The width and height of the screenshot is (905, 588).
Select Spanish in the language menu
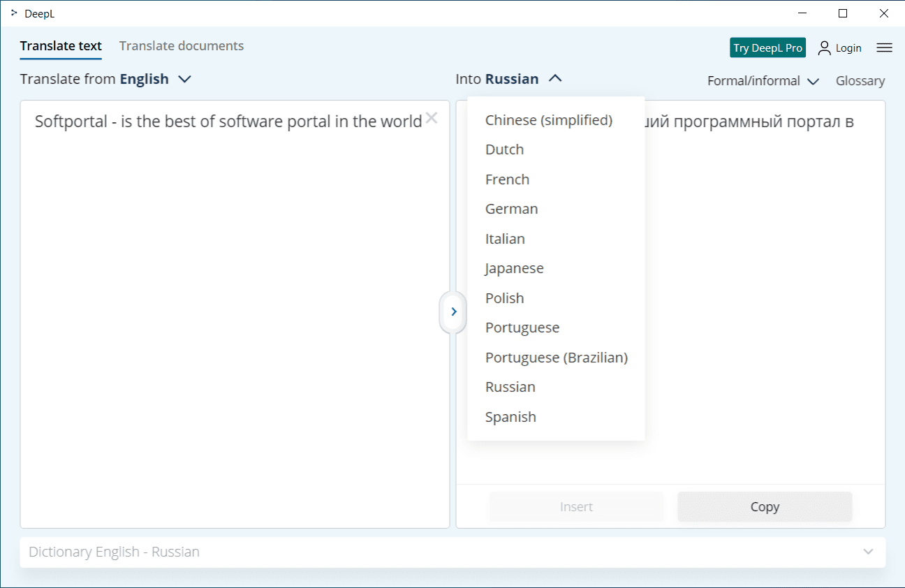pyautogui.click(x=510, y=417)
